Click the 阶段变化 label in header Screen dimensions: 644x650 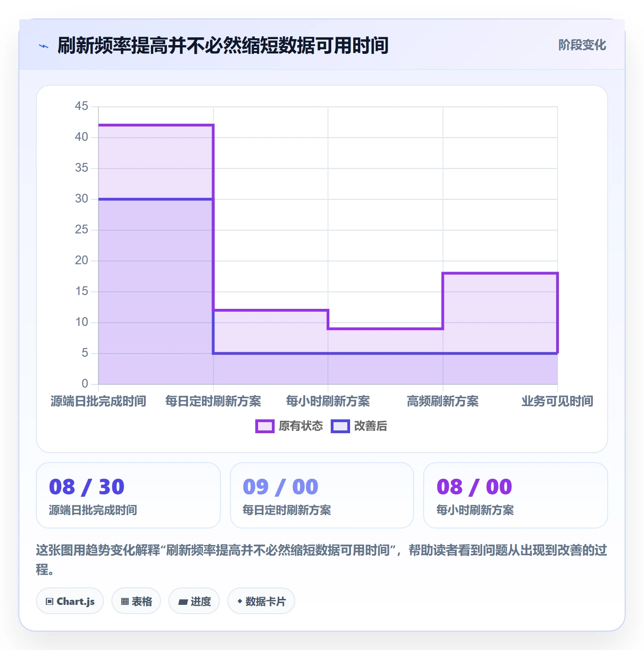tap(582, 45)
